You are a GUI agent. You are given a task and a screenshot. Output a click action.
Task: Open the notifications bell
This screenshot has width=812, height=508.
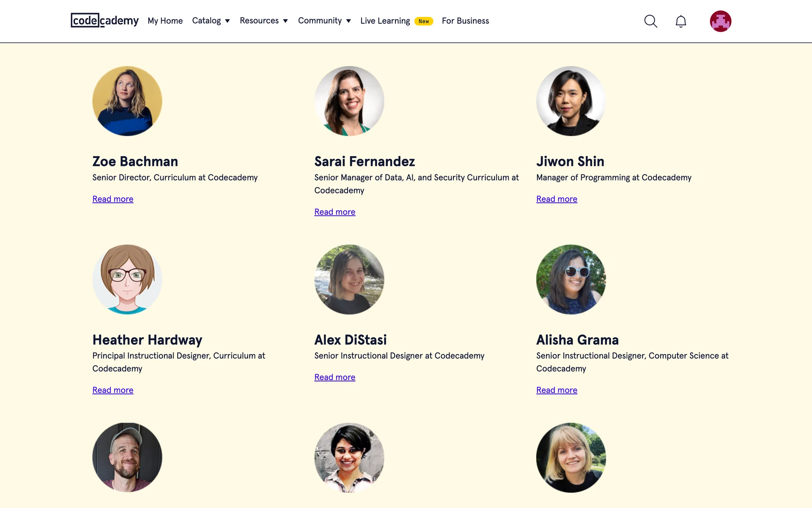click(680, 21)
